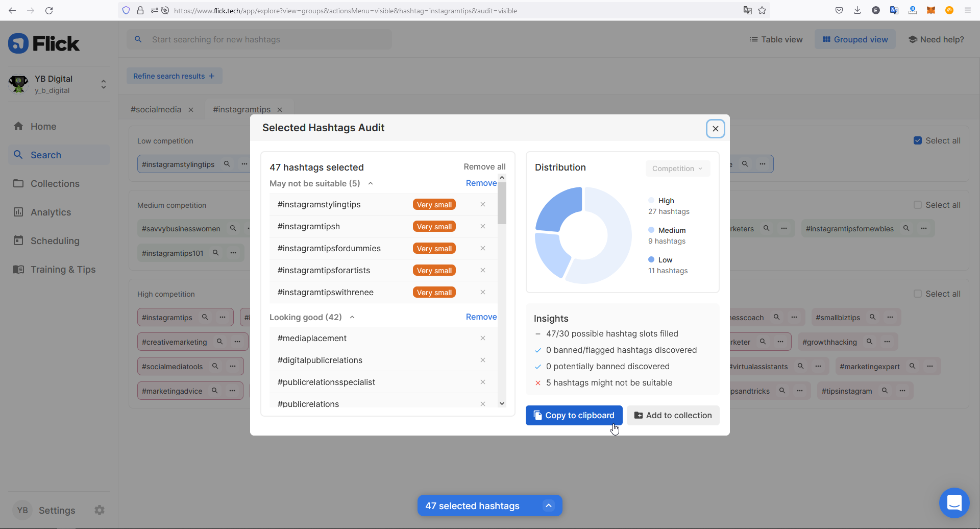Expand the 47 selected hashtags bar

point(549,506)
